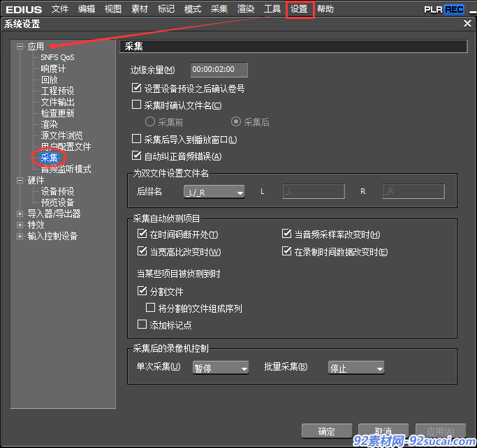This screenshot has height=448, width=477.
Task: Toggle 当宽高比改变时 checkbox
Action: click(x=142, y=251)
